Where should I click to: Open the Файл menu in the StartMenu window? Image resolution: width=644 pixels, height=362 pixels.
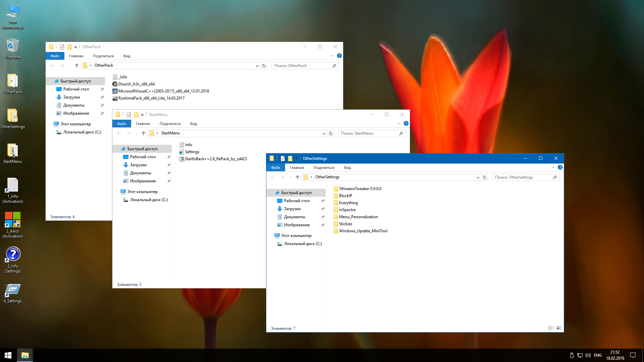tap(121, 124)
